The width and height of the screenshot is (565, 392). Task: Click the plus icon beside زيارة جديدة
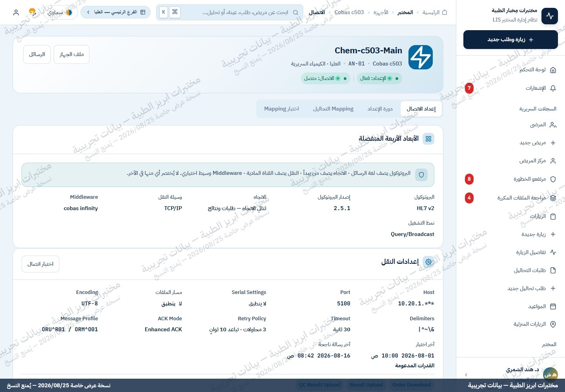(x=553, y=234)
